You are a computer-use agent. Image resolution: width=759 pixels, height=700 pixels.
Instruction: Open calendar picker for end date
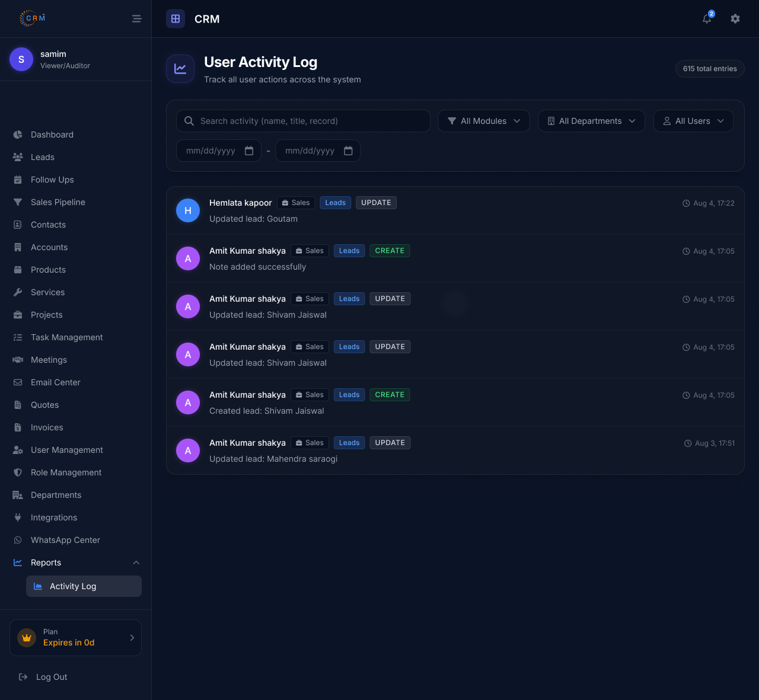click(348, 151)
